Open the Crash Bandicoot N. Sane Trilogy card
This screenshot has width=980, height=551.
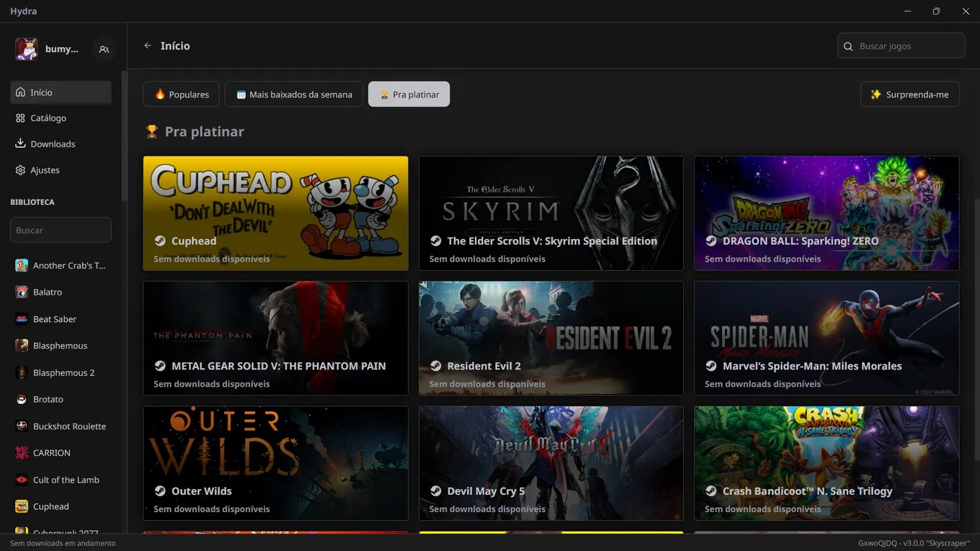tap(827, 463)
